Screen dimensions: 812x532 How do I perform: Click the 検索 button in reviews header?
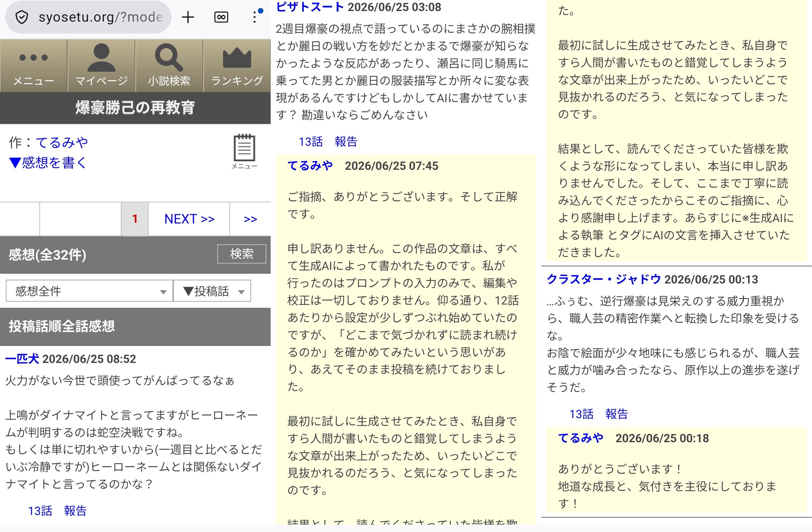(x=242, y=254)
